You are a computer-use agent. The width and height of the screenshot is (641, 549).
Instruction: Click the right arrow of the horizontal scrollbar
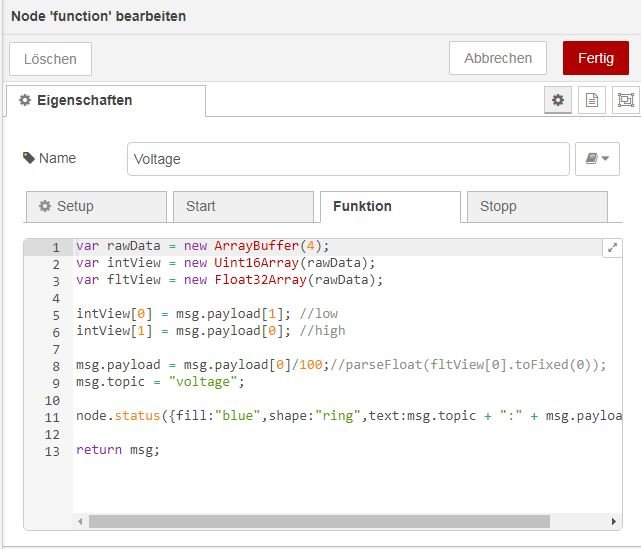point(615,521)
